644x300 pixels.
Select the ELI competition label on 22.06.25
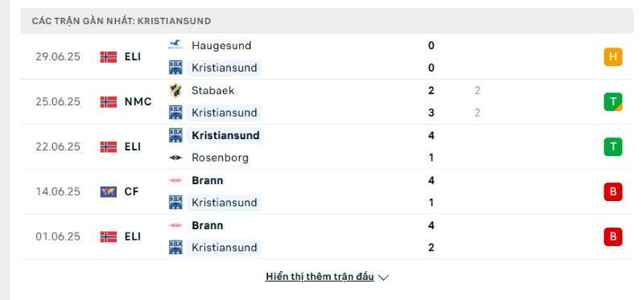(133, 147)
